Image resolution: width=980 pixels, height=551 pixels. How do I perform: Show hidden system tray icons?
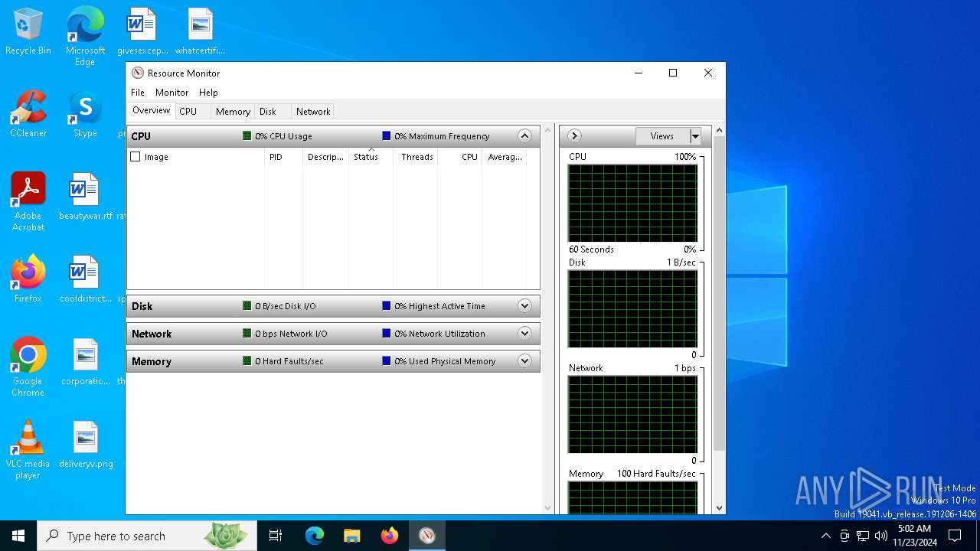[825, 536]
